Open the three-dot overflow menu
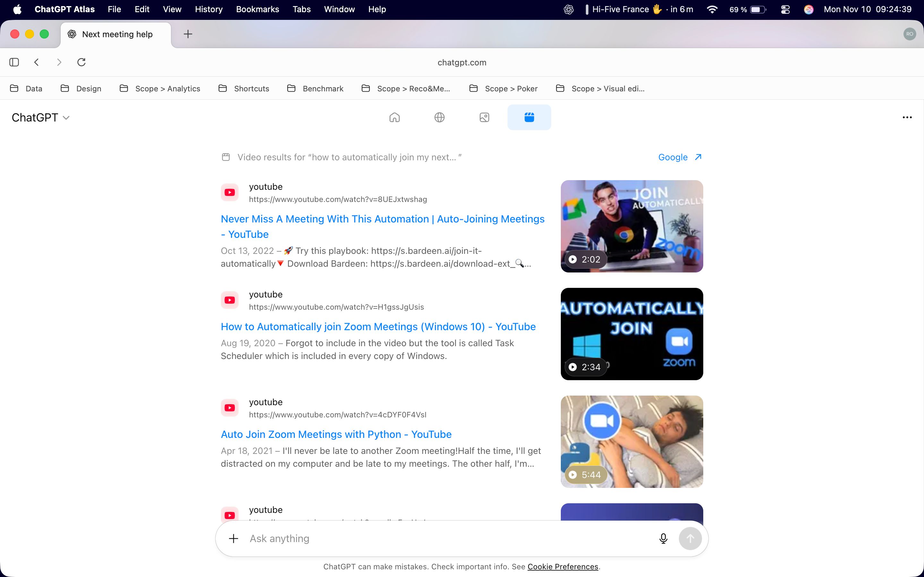Image resolution: width=924 pixels, height=577 pixels. (x=907, y=117)
